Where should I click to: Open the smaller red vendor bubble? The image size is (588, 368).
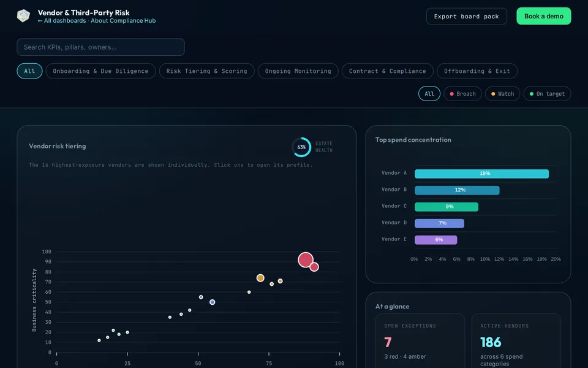click(314, 267)
